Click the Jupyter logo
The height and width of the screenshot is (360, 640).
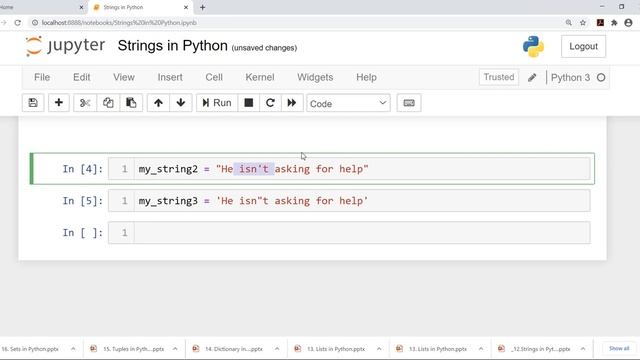click(x=65, y=46)
